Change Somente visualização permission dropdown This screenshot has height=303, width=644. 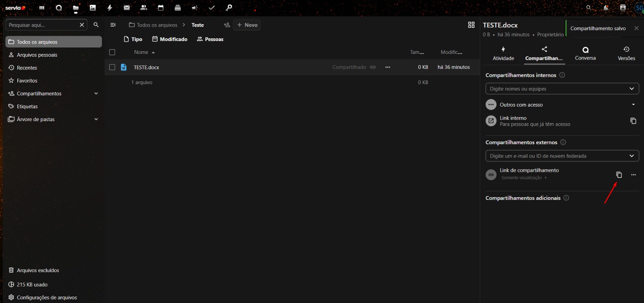tap(524, 177)
